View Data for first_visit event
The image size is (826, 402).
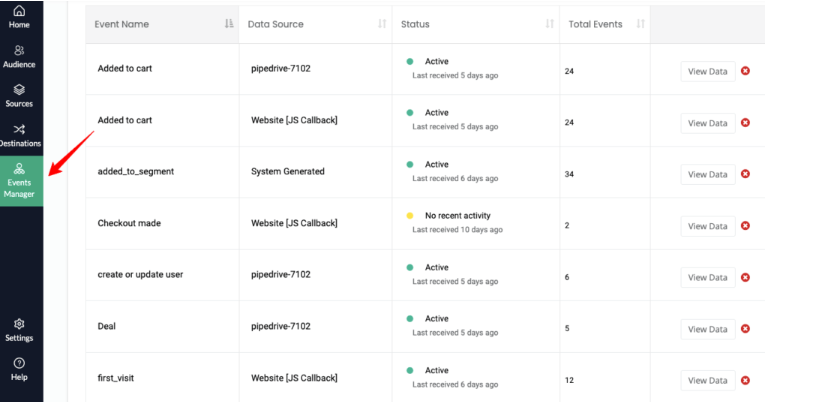pyautogui.click(x=707, y=380)
